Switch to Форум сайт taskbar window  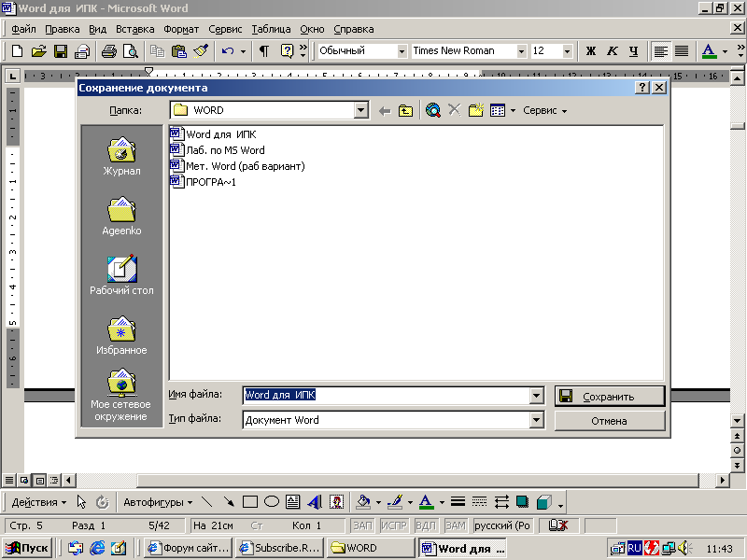(x=189, y=548)
